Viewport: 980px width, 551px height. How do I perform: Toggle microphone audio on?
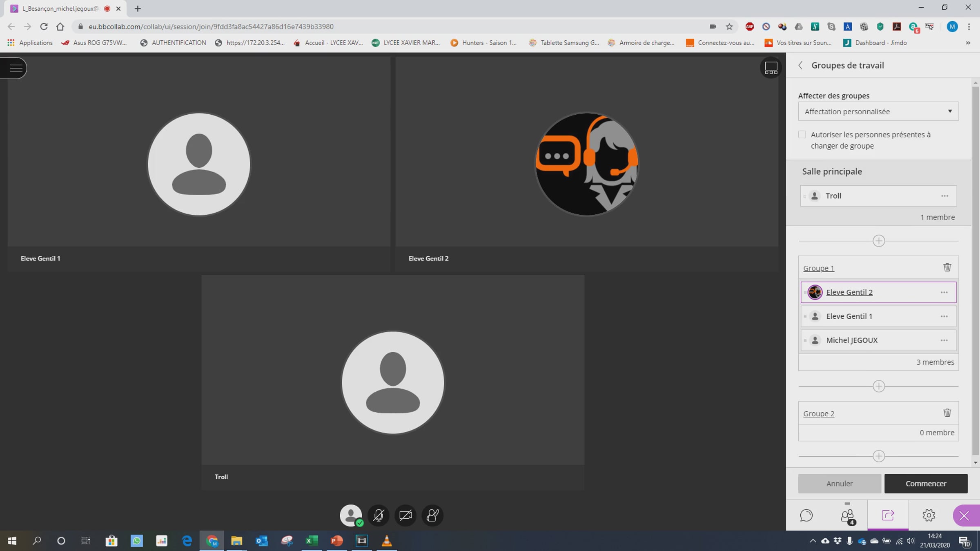[378, 515]
